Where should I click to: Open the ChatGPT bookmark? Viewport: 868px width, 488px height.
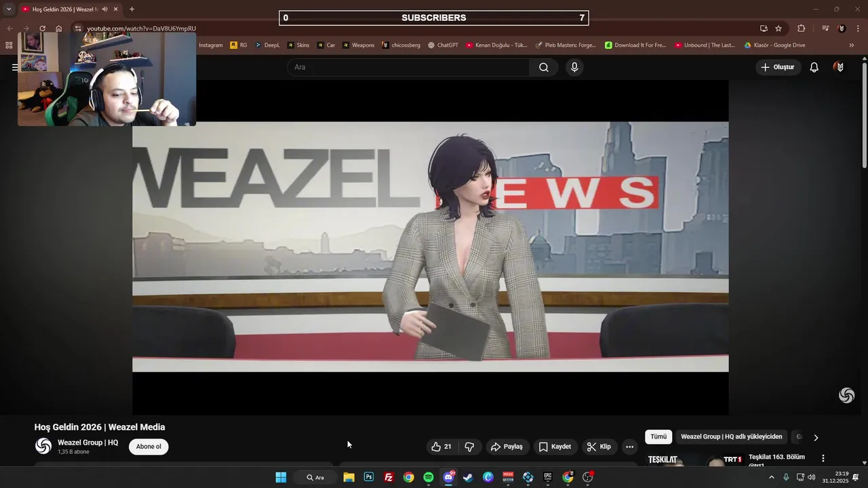(443, 45)
